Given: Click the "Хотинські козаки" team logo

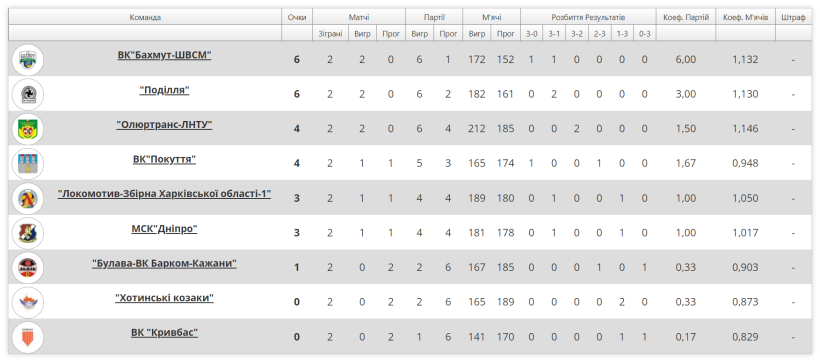Looking at the screenshot, I should [28, 302].
